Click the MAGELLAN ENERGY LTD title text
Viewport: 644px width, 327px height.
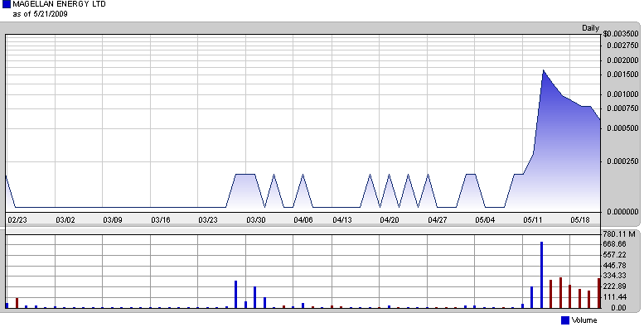point(59,4)
